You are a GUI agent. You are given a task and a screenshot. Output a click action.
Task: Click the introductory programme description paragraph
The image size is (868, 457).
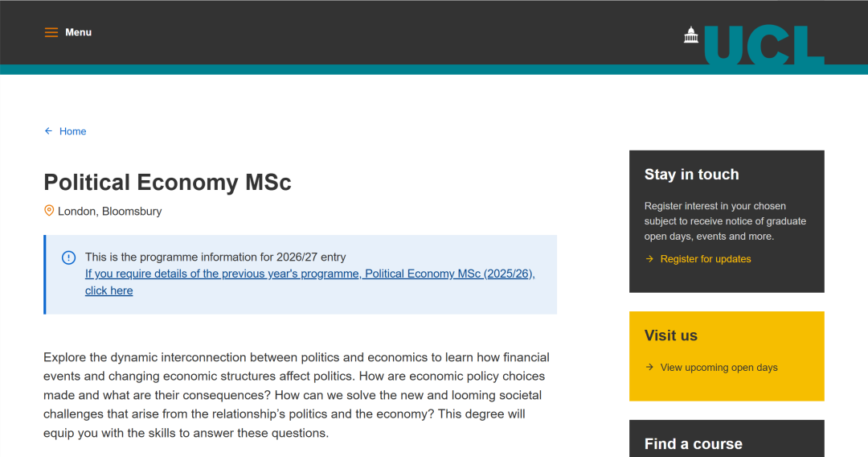pyautogui.click(x=296, y=395)
